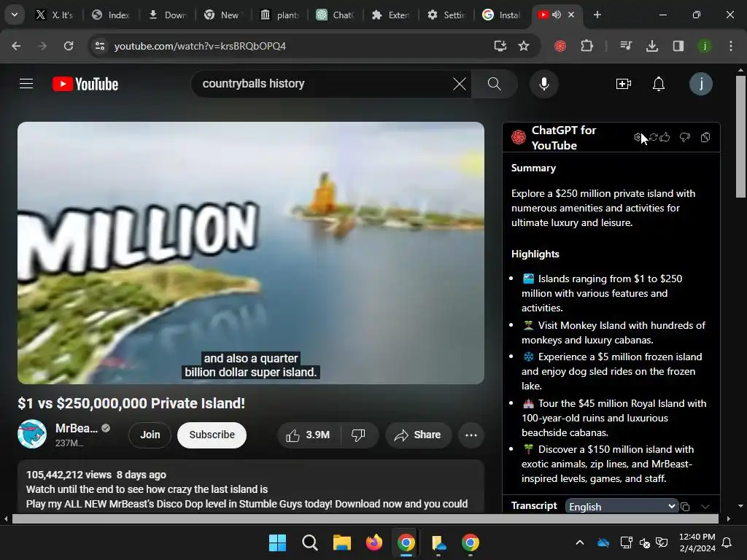The image size is (747, 560).
Task: Bookmark this page with star
Action: tap(524, 46)
